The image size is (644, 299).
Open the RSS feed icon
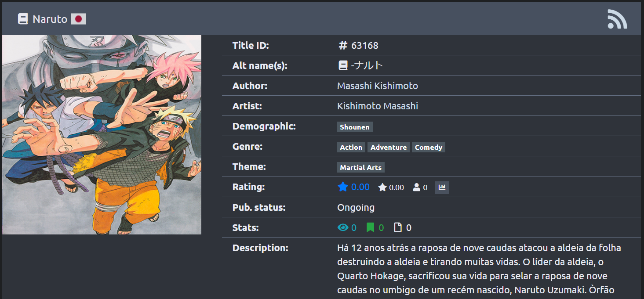[617, 19]
